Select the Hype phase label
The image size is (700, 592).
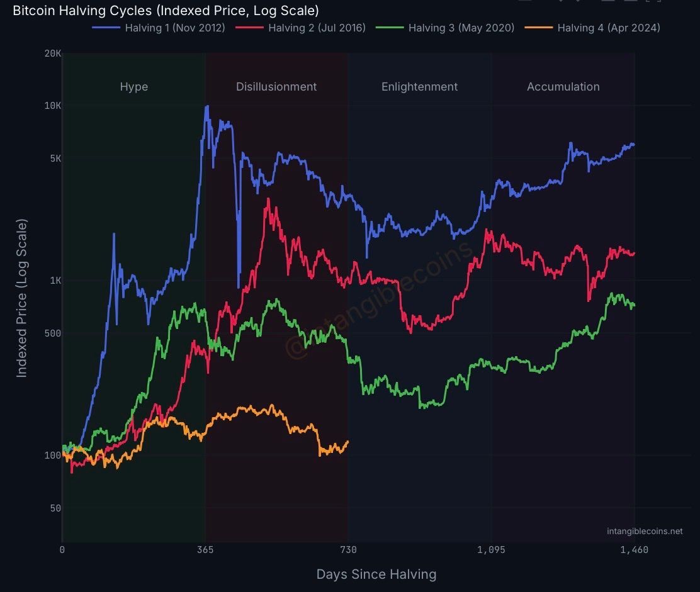(x=134, y=87)
